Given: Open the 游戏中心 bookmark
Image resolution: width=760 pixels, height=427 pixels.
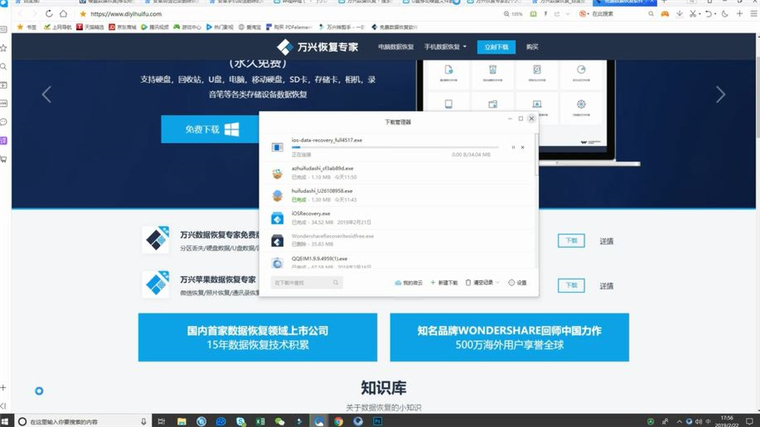Looking at the screenshot, I should tap(187, 27).
